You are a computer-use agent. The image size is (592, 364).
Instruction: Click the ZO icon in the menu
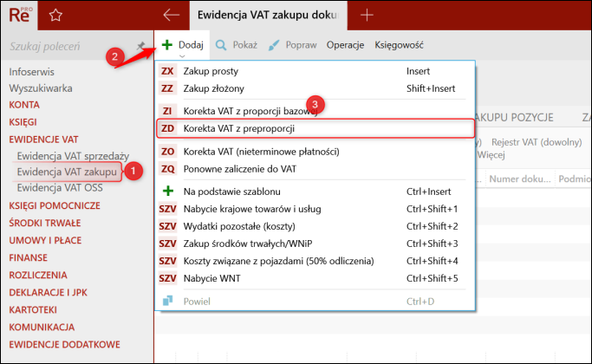coord(167,152)
